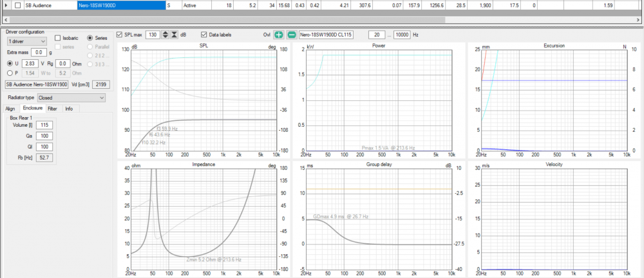
Task: Click the Ql field showing 100
Action: click(44, 147)
